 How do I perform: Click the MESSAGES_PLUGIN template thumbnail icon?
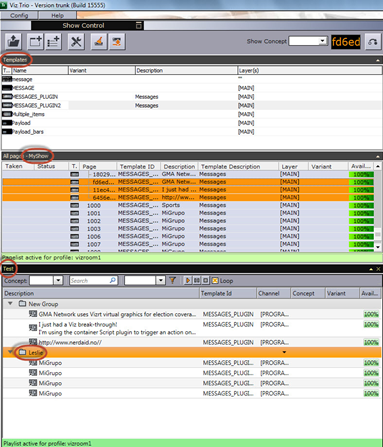point(7,97)
